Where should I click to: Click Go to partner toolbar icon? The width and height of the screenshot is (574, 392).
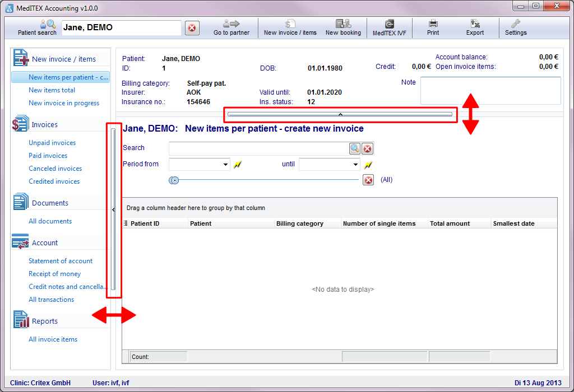232,28
